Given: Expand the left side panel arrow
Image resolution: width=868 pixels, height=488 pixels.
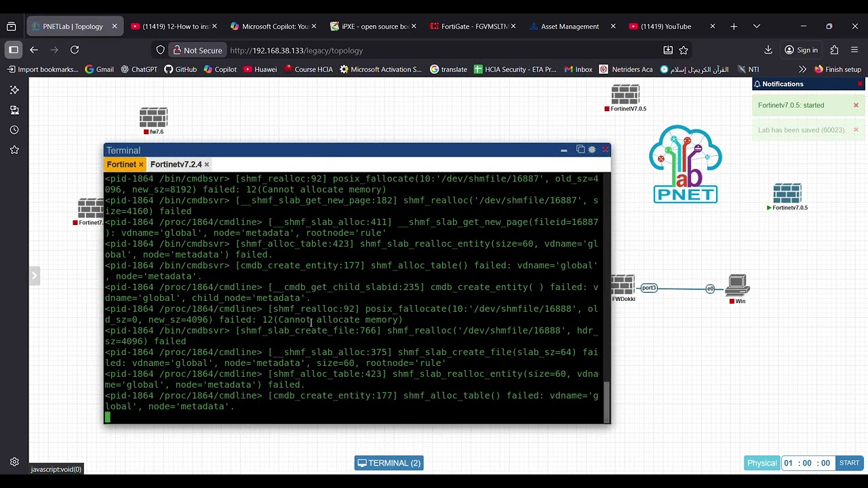Looking at the screenshot, I should 34,275.
